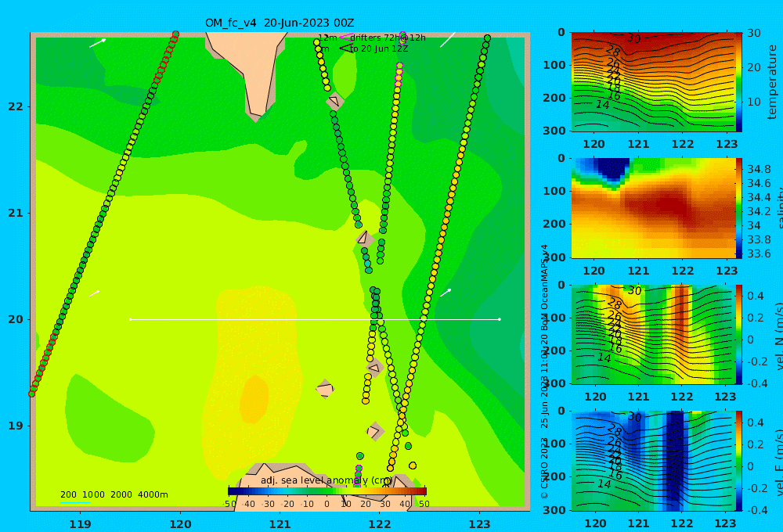
Task: Click the magenta arrow legend symbol
Action: click(x=345, y=38)
